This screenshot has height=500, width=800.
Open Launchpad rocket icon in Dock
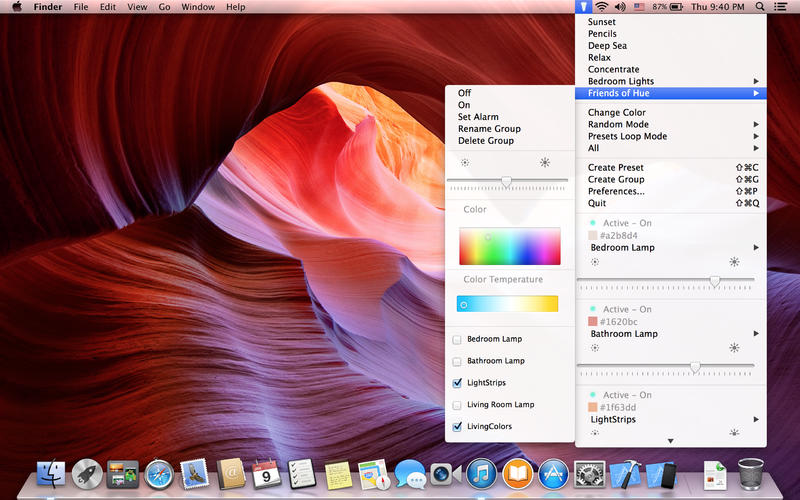(87, 474)
